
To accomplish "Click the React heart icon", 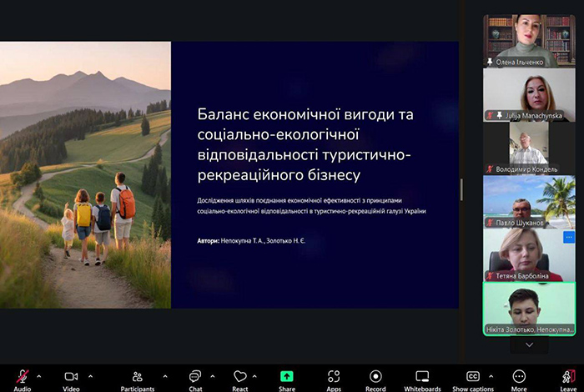I will 240,377.
